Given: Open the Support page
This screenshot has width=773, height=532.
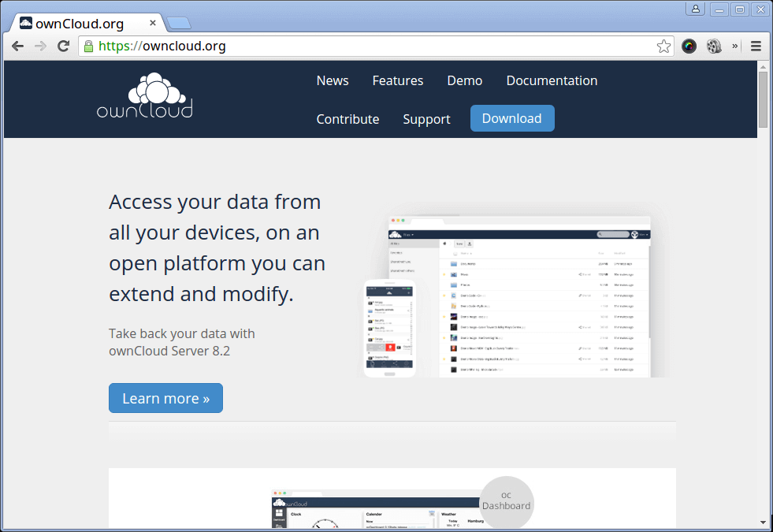Looking at the screenshot, I should tap(426, 119).
